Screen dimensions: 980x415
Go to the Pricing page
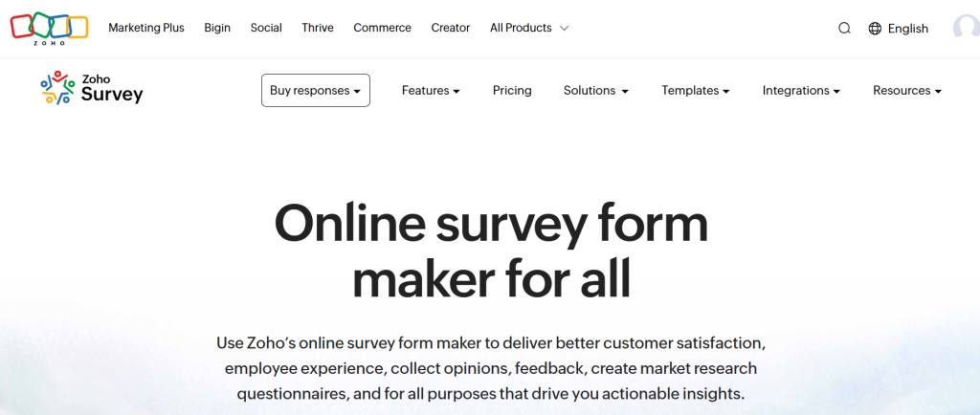pyautogui.click(x=512, y=91)
